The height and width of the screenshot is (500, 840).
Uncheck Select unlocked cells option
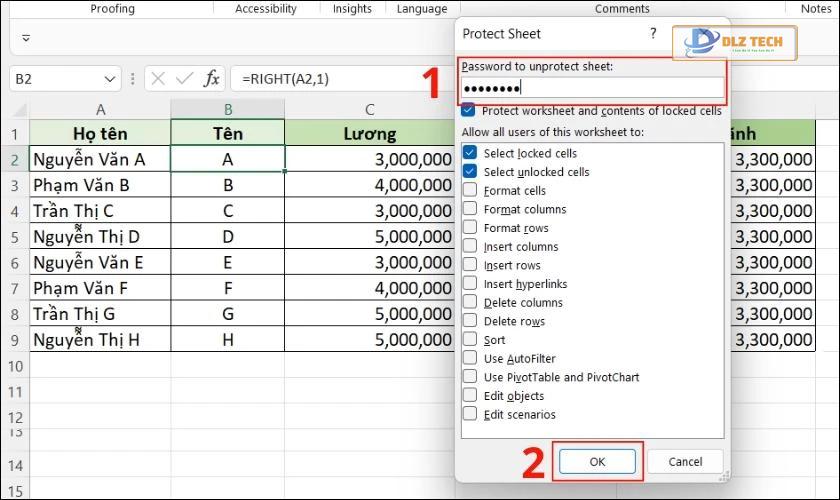(x=470, y=171)
